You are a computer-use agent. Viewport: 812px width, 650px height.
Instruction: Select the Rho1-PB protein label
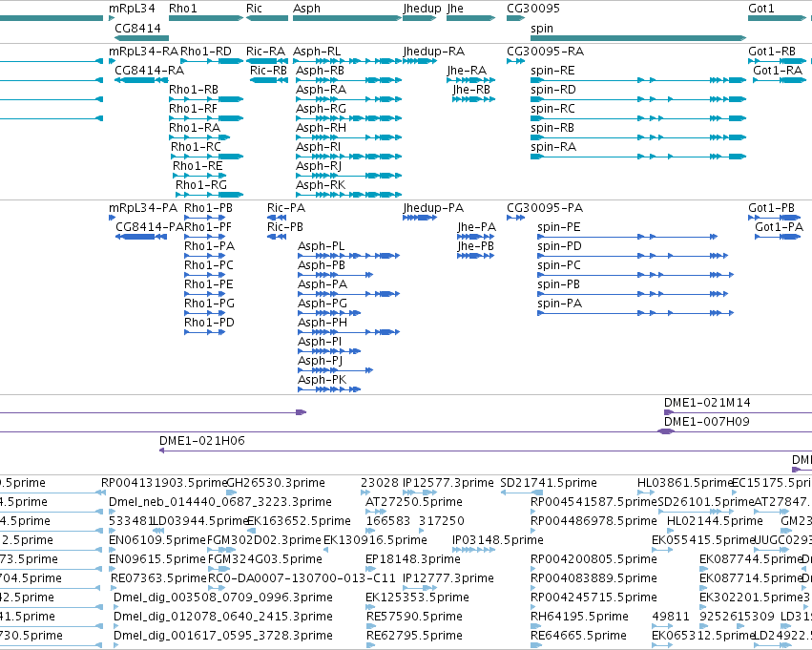point(208,208)
